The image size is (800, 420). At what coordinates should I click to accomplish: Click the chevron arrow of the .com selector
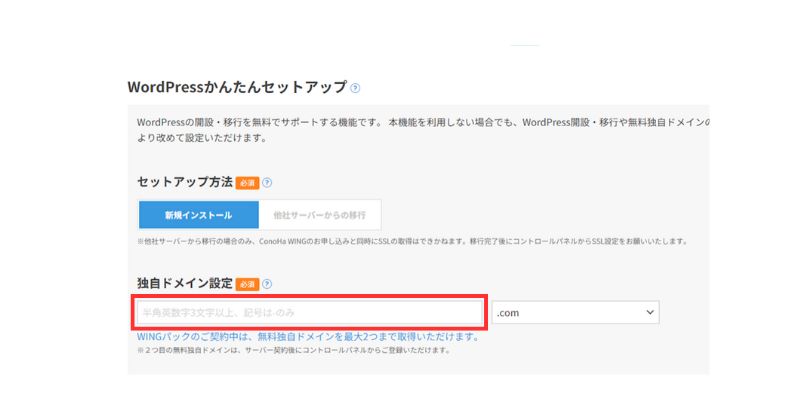[649, 313]
